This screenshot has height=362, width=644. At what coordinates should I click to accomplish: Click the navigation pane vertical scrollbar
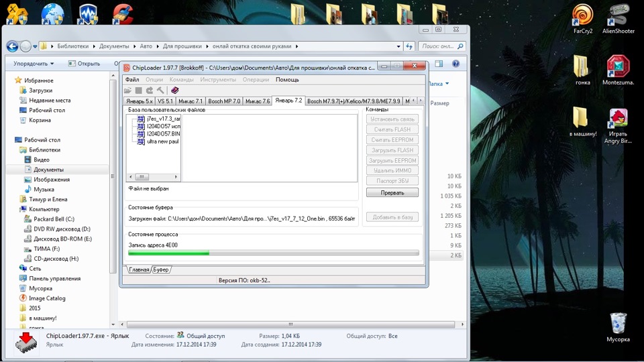point(113,200)
